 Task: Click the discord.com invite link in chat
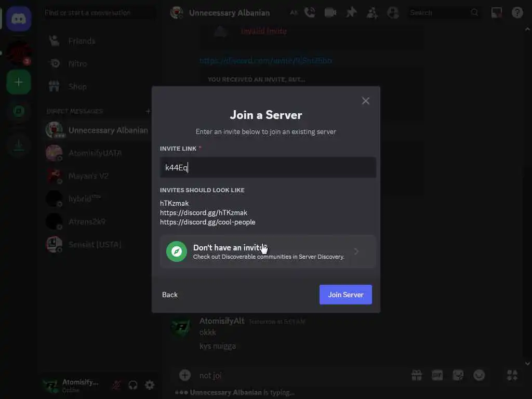[265, 60]
